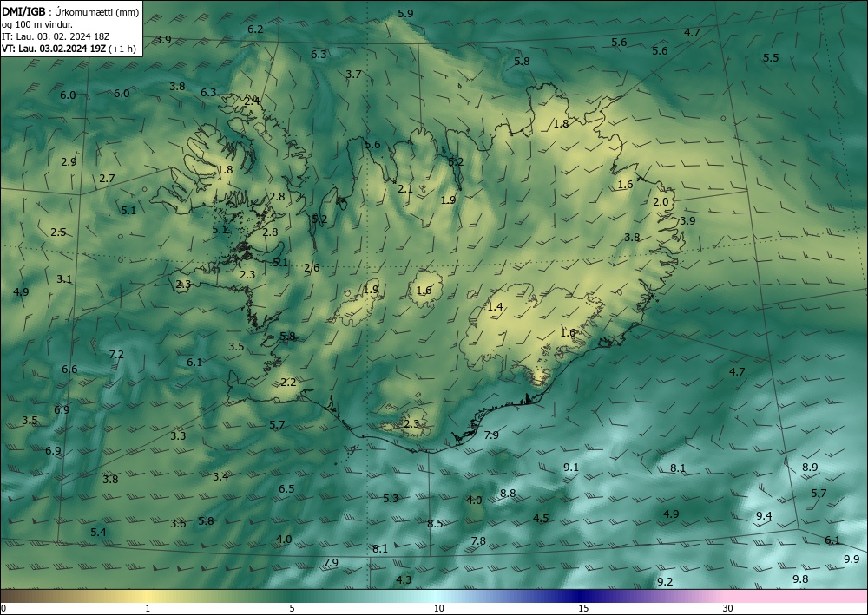Click the color scale label '10'
Viewport: 868px width, 615px height.
438,608
